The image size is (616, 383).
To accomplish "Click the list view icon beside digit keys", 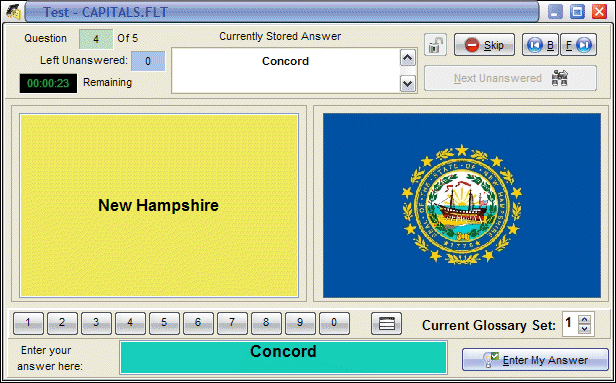I will [386, 323].
